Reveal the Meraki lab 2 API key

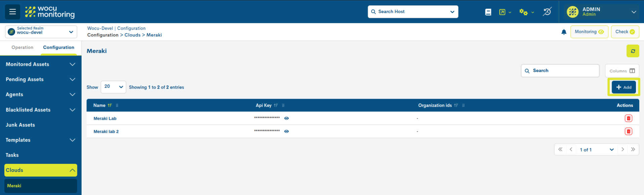click(x=286, y=131)
